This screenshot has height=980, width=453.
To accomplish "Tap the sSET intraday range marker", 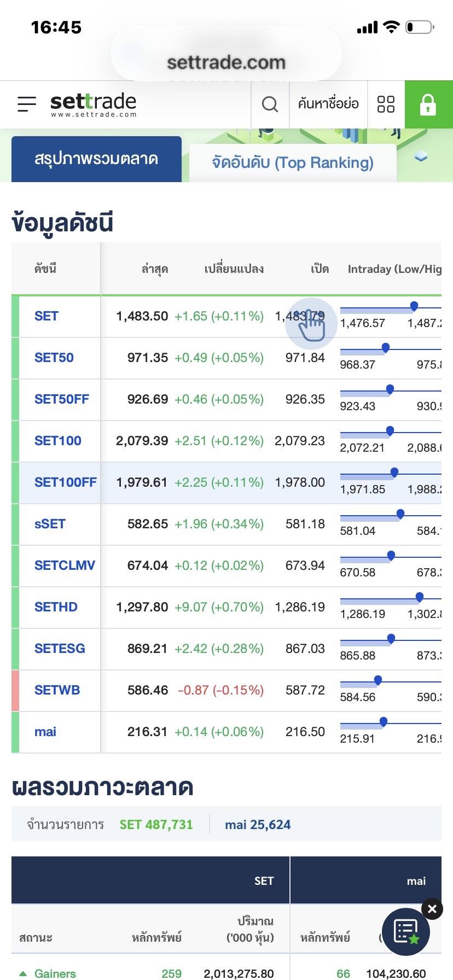I will [x=400, y=514].
